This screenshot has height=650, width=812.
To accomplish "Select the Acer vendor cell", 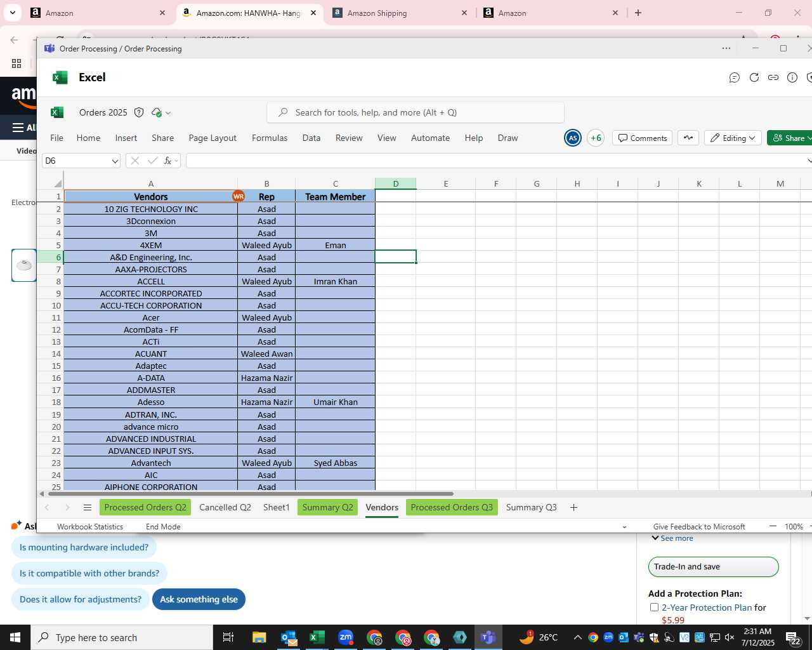I will click(x=151, y=317).
